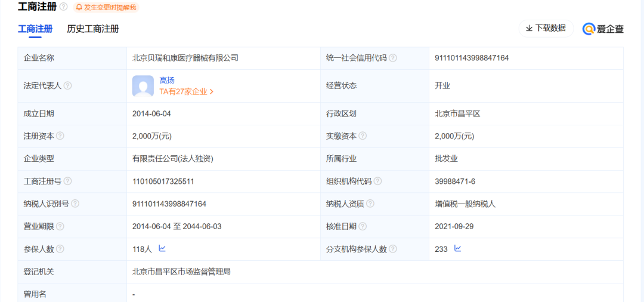Open trend chart icon beside 233

tap(458, 248)
